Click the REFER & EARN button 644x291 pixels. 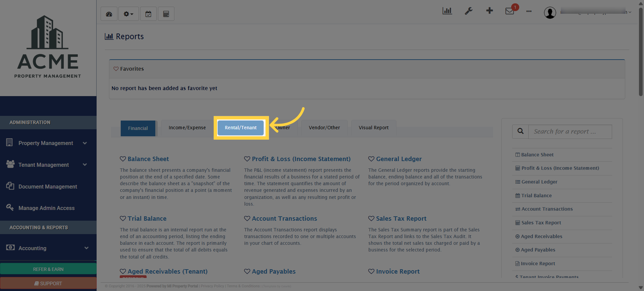pos(48,269)
